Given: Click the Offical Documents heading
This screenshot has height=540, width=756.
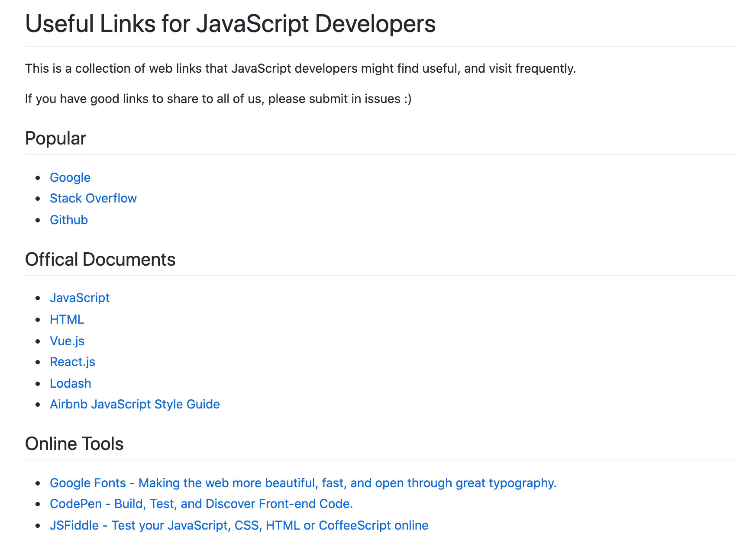Looking at the screenshot, I should click(100, 259).
